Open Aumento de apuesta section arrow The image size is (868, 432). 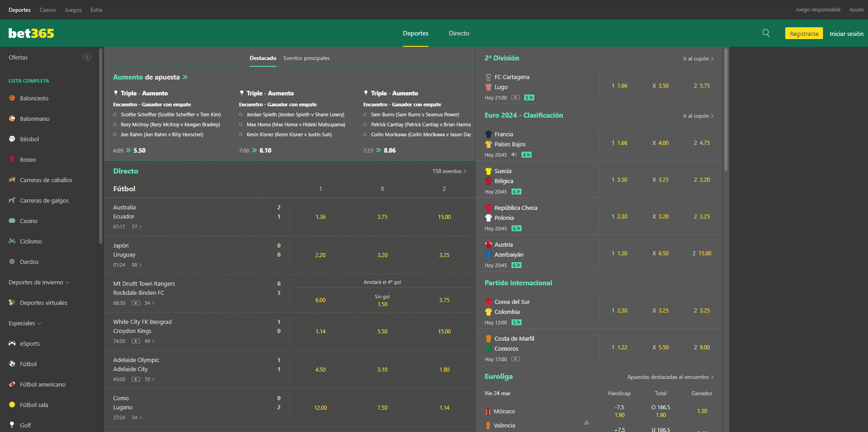click(185, 77)
